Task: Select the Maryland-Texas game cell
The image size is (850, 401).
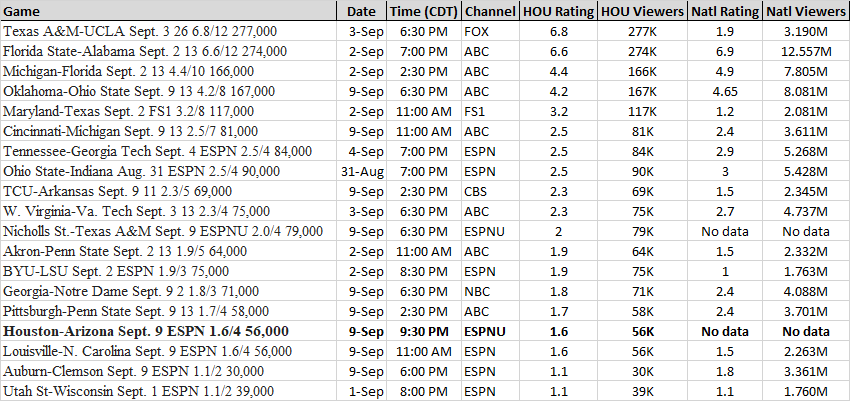Action: pos(168,112)
